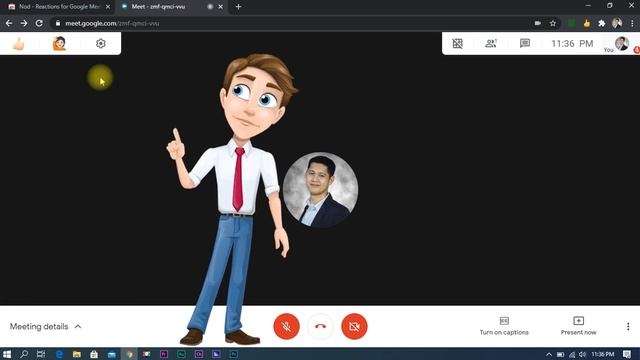This screenshot has width=640, height=360.
Task: Open Chrome extensions puzzle menu
Action: point(602,23)
